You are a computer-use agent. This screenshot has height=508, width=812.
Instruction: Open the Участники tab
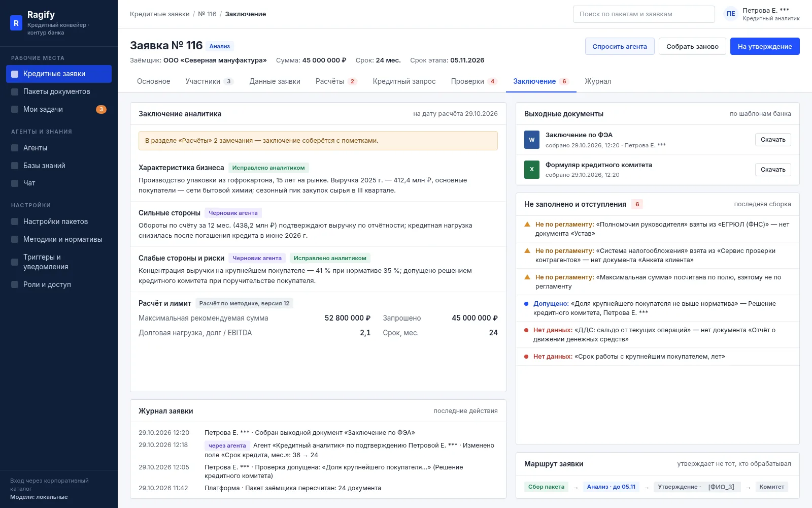[x=210, y=81]
